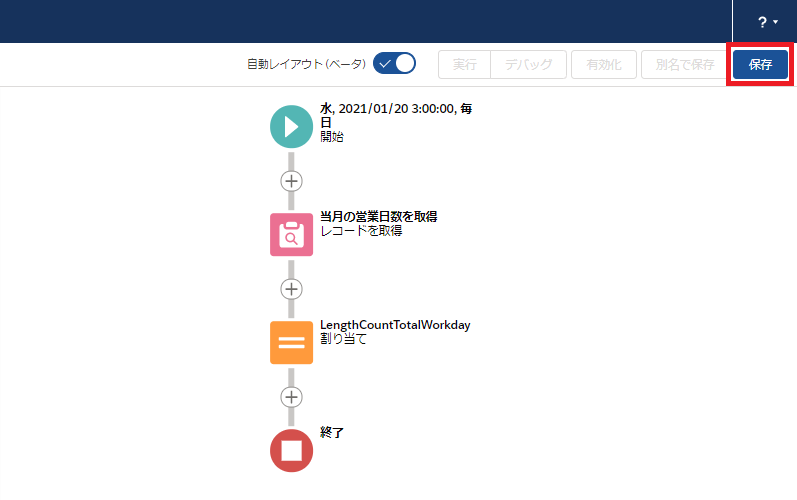The image size is (797, 500).
Task: Click the 有効化 button
Action: pos(604,65)
